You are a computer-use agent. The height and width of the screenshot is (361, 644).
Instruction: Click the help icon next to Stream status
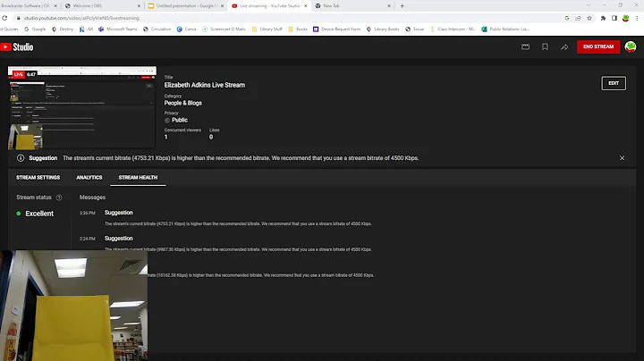59,197
